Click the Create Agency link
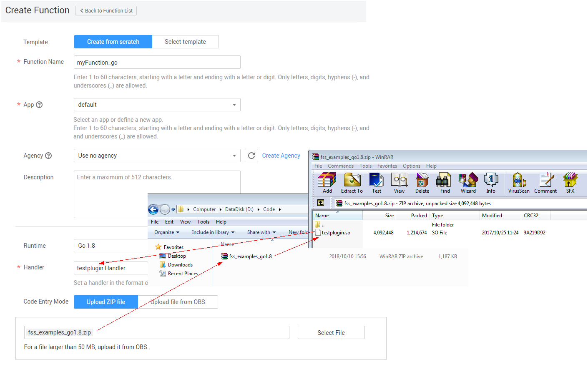Viewport: 588px width, 367px height. [281, 156]
